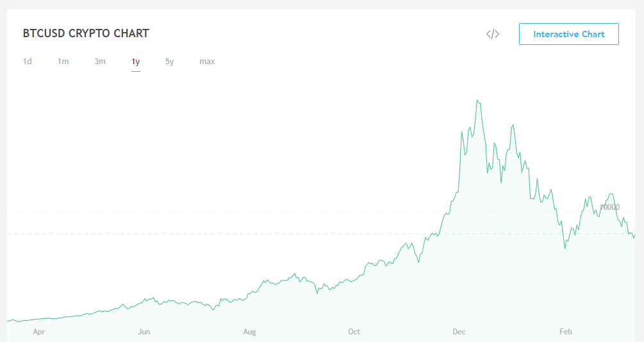Screen dimensions: 644x342
Task: Open the Interactive Chart
Action: (x=568, y=34)
